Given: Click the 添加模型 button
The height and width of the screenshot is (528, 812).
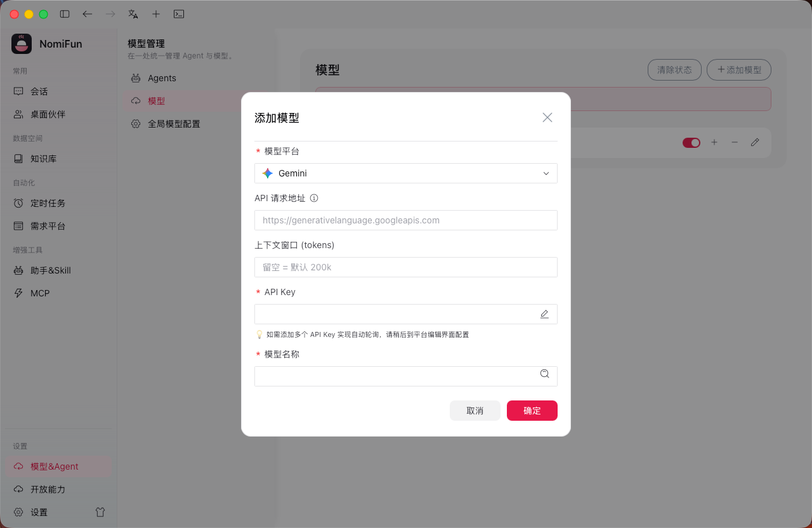Looking at the screenshot, I should coord(739,70).
